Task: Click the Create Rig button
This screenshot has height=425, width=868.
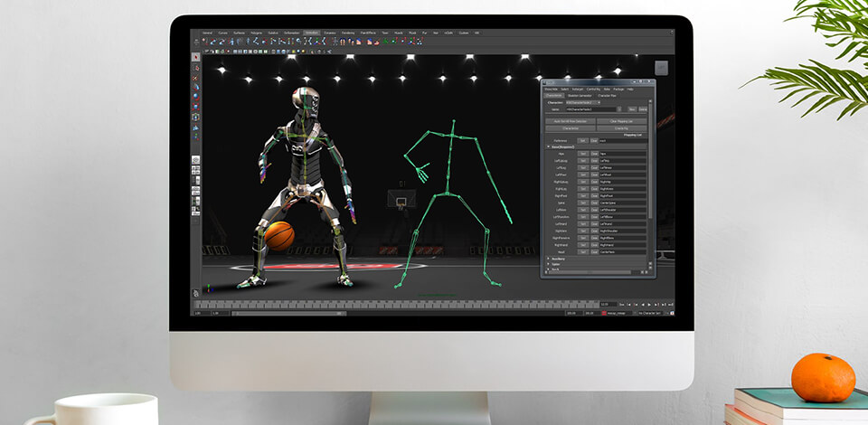Action: click(621, 128)
